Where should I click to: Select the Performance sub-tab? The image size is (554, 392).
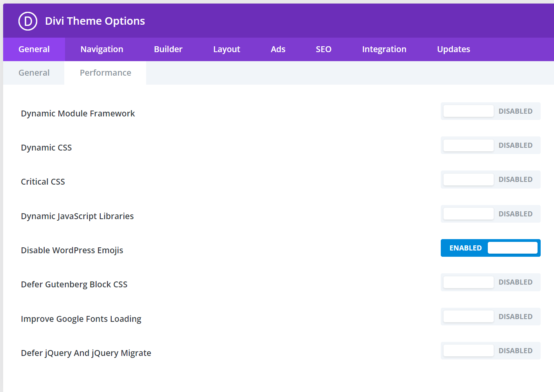coord(105,73)
